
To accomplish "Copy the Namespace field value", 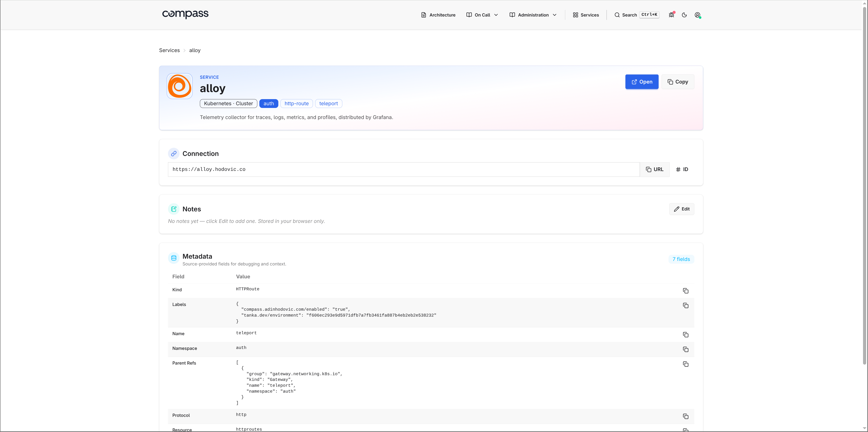I will [x=685, y=349].
